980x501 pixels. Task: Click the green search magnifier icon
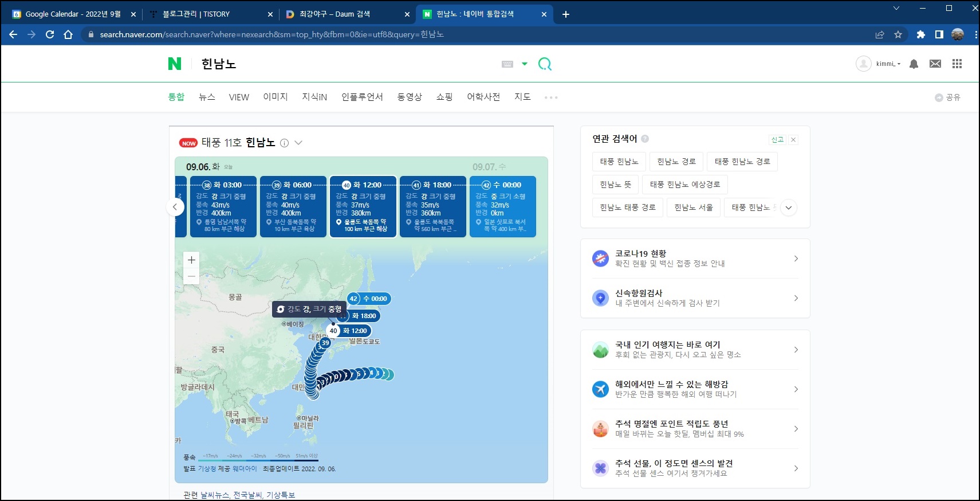click(545, 64)
